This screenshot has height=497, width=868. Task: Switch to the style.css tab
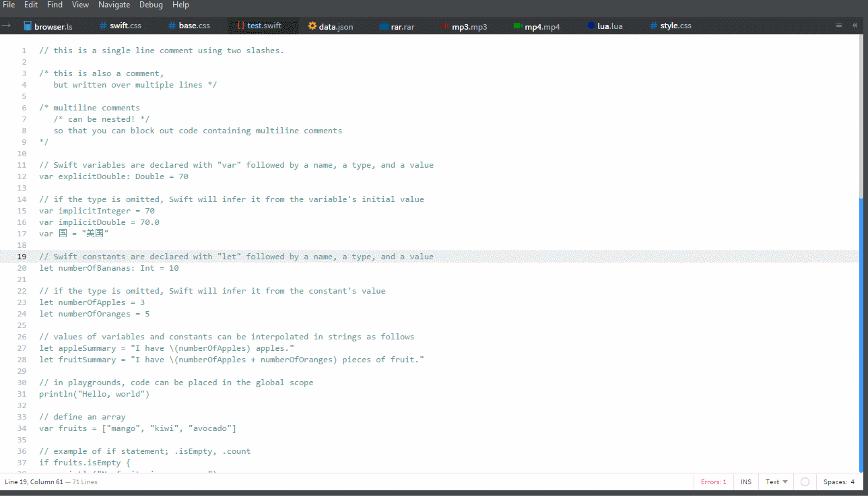click(671, 26)
